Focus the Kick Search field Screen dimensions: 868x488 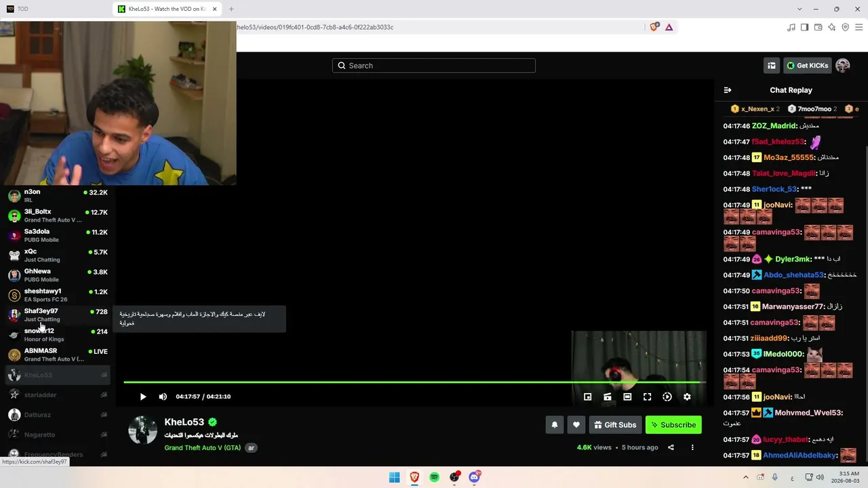pos(434,66)
